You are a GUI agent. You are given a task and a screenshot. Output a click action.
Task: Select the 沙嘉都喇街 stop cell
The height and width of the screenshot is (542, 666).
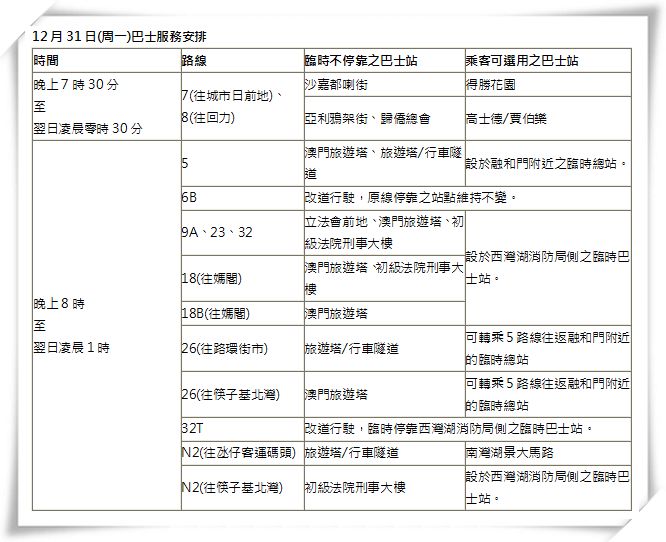click(340, 85)
